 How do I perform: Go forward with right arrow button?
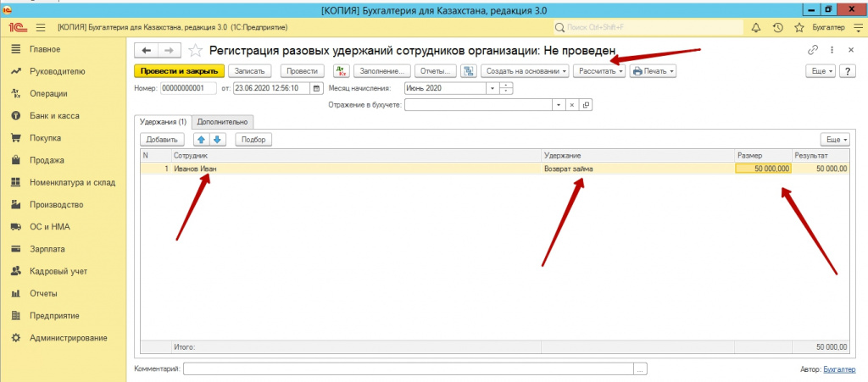tap(170, 51)
